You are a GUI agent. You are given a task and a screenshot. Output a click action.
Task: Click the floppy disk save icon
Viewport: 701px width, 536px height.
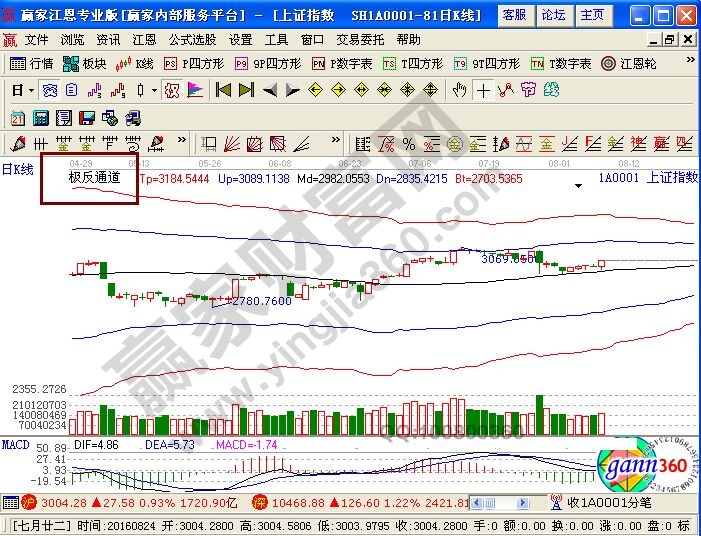pyautogui.click(x=87, y=118)
